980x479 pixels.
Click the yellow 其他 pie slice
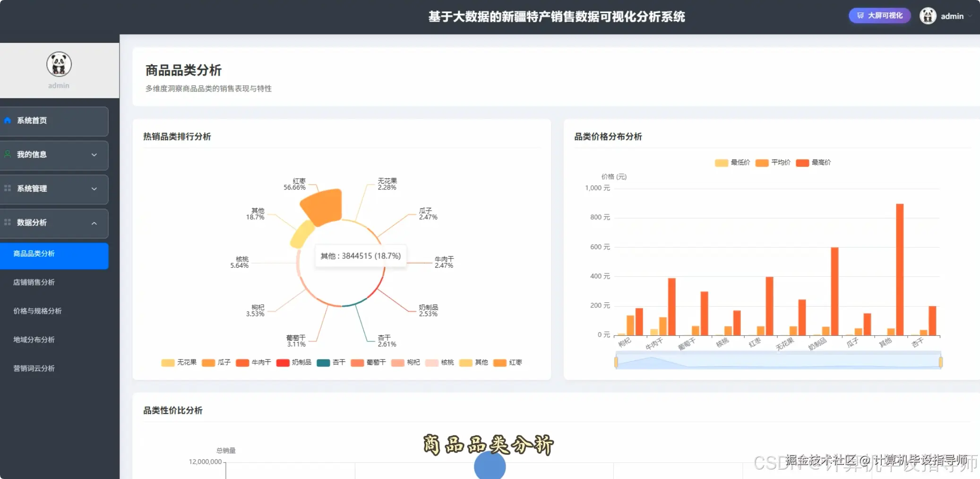[302, 235]
